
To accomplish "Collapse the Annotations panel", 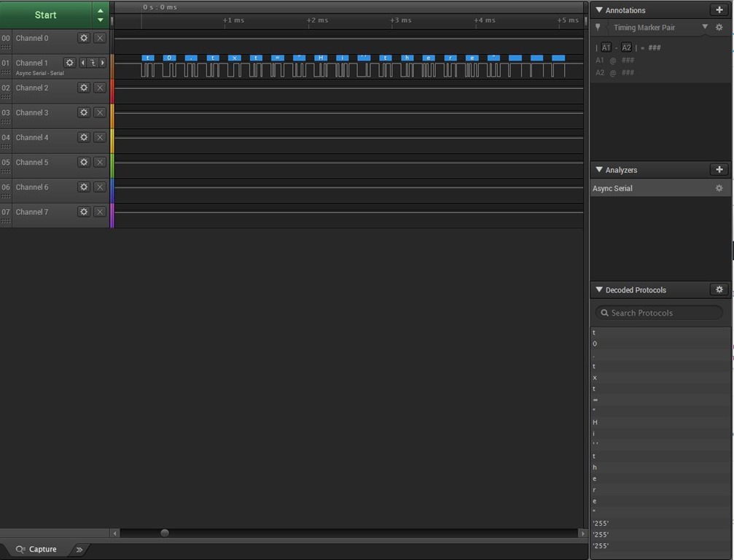I will 599,10.
